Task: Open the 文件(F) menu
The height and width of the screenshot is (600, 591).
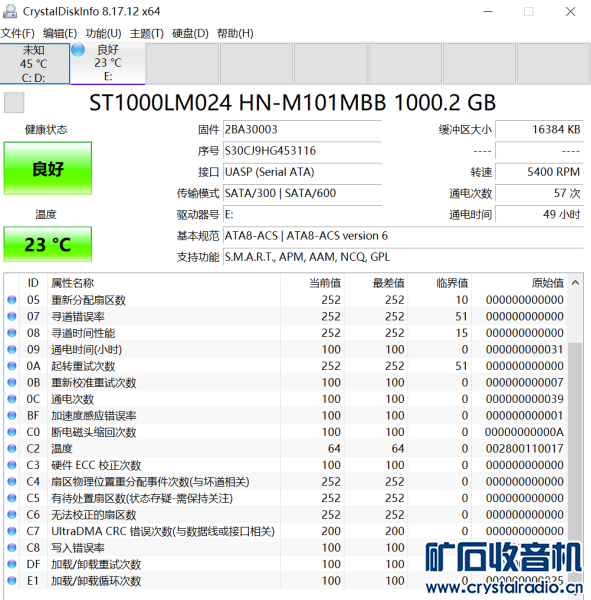Action: point(18,34)
